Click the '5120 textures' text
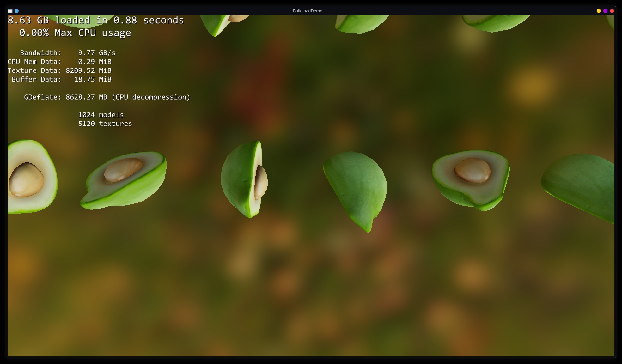 105,124
